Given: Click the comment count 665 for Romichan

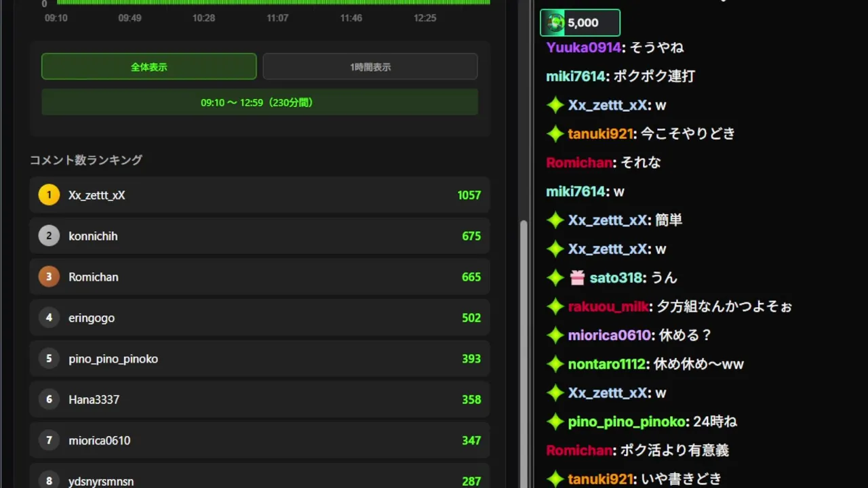Looking at the screenshot, I should click(x=471, y=277).
